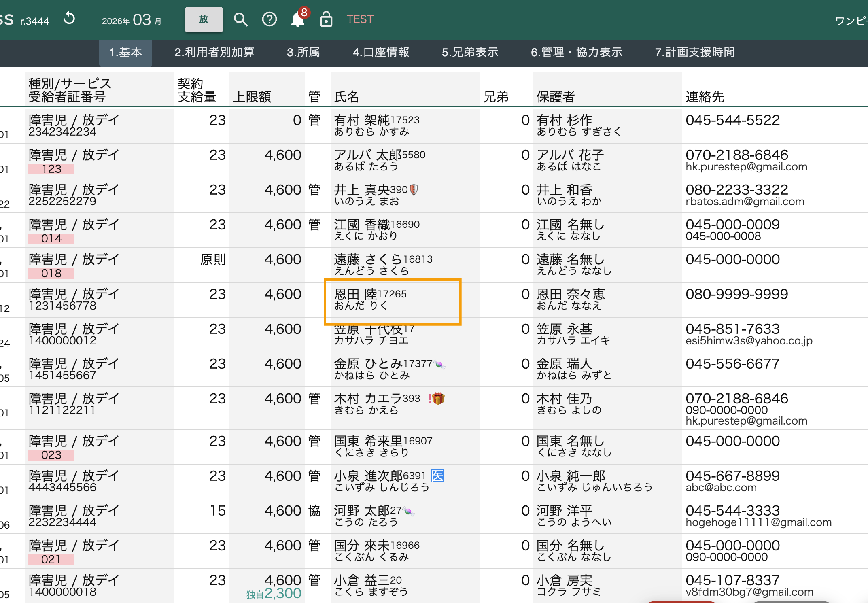868x603 pixels.
Task: Click the blue 医 badge beside 小泉 進次郎
Action: (437, 476)
